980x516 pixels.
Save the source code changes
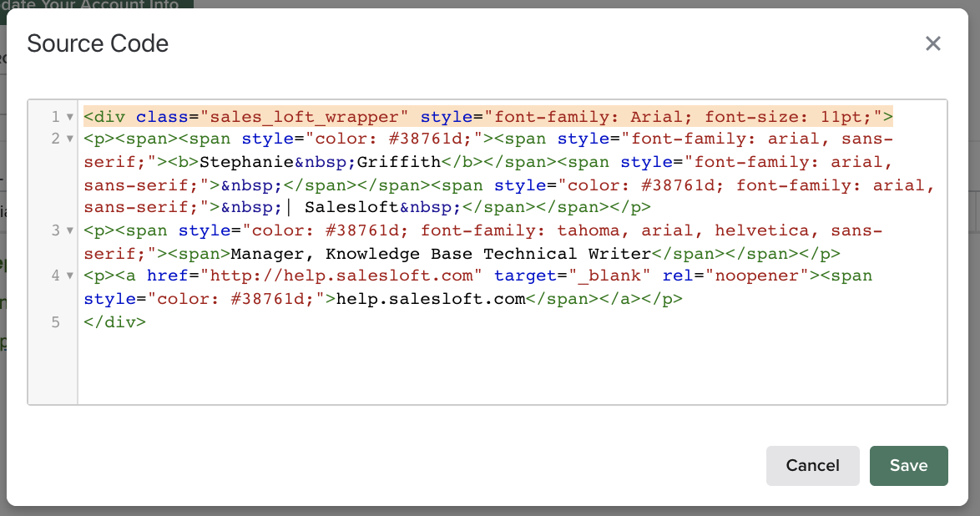point(908,466)
